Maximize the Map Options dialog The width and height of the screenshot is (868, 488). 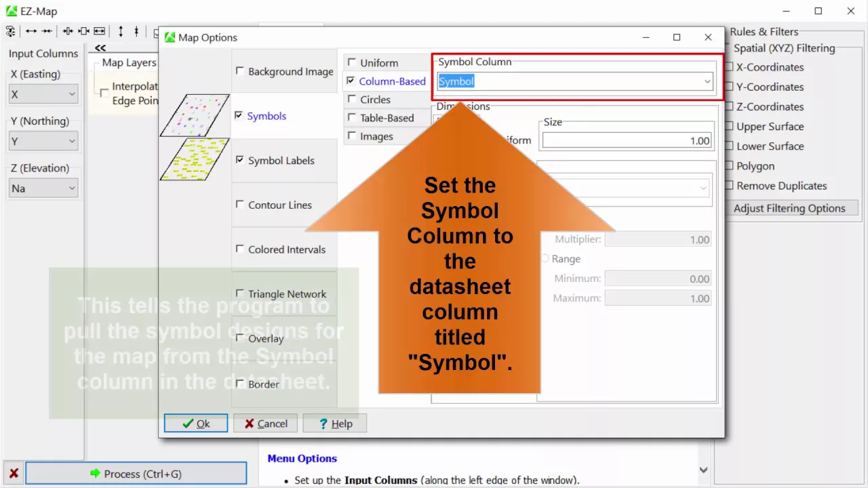(x=676, y=37)
